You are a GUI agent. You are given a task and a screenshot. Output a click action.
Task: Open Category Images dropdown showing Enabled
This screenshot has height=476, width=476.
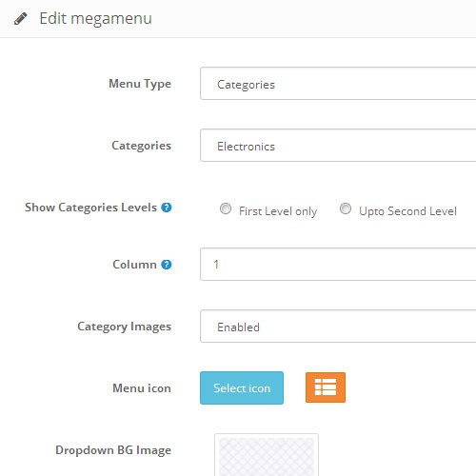338,327
